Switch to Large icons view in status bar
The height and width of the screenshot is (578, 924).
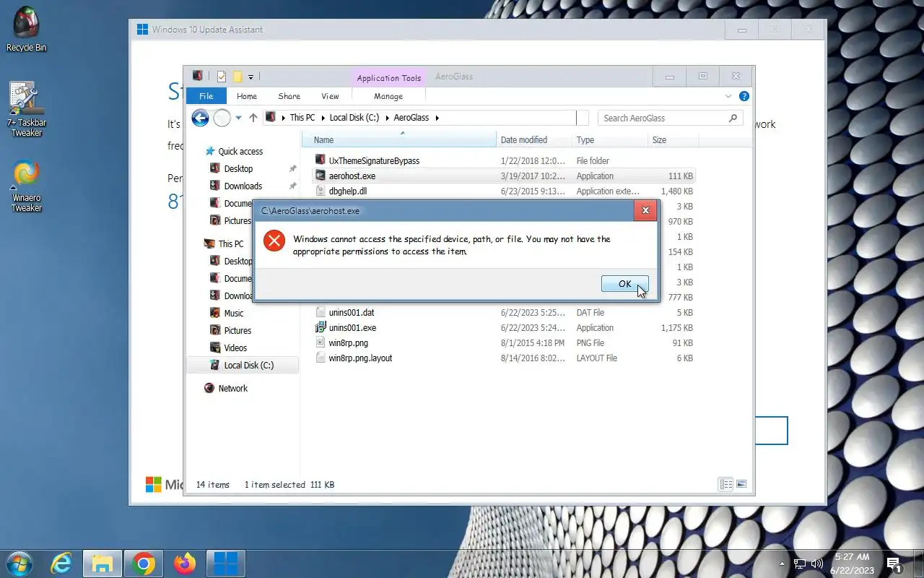point(741,484)
